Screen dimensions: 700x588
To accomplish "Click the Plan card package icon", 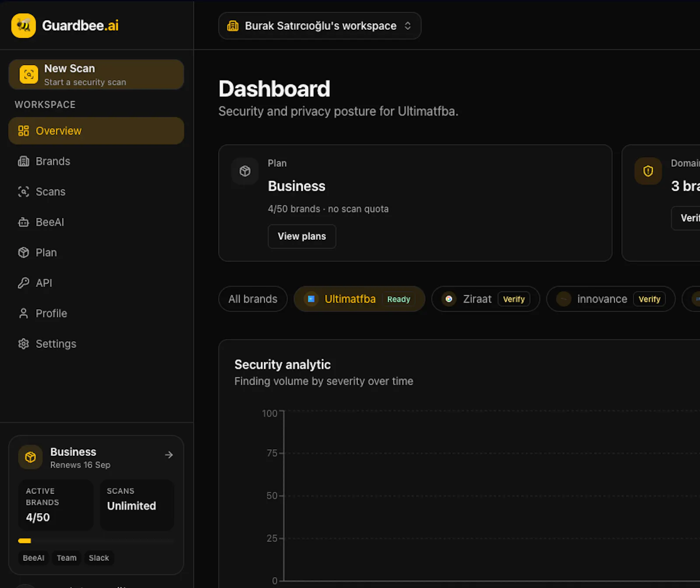I will (245, 171).
